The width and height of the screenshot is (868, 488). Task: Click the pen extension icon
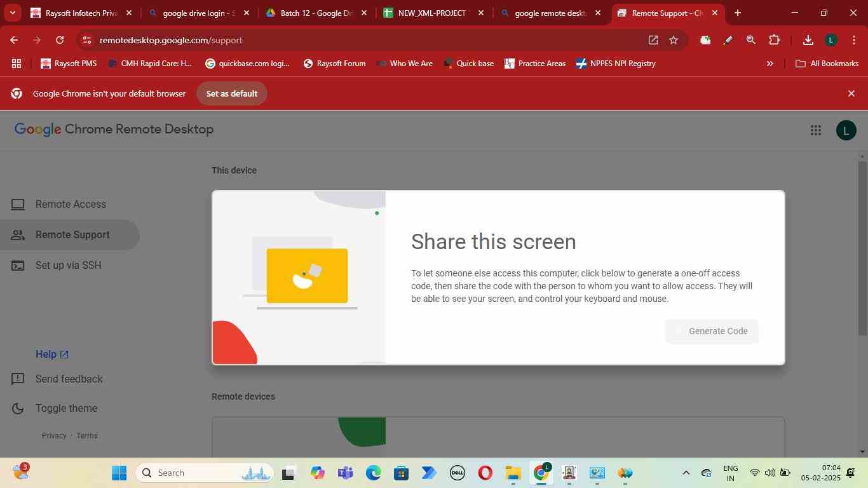[x=728, y=40]
